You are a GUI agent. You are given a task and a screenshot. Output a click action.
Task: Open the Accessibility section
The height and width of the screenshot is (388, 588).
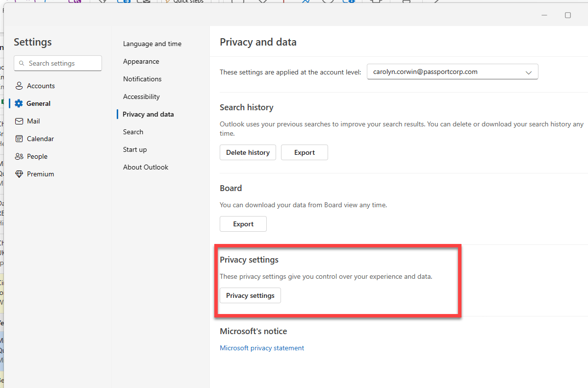[141, 97]
